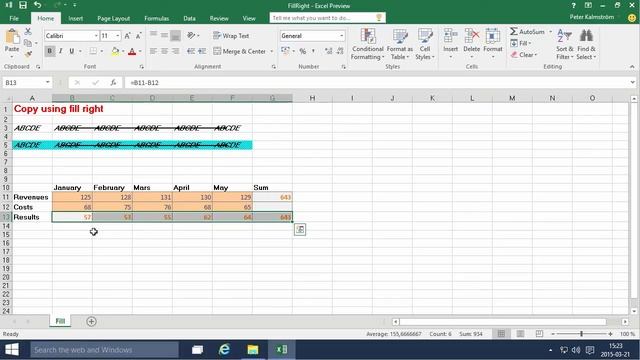Switch to the View tab
This screenshot has width=640, height=360.
pos(249,18)
